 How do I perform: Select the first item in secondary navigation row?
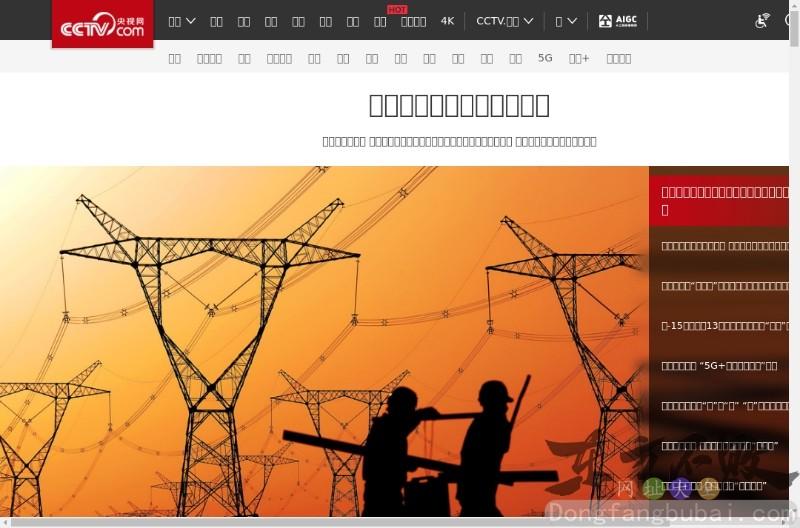coord(175,58)
